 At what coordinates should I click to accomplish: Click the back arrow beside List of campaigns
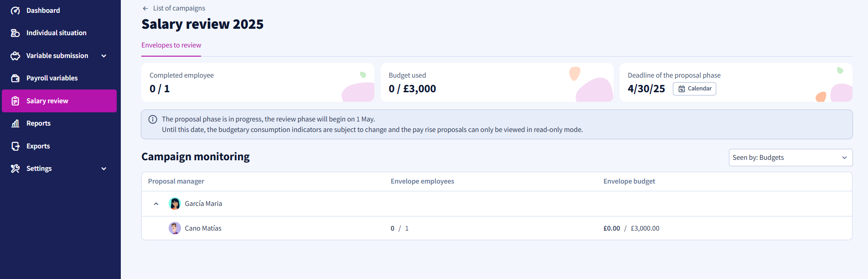point(145,8)
